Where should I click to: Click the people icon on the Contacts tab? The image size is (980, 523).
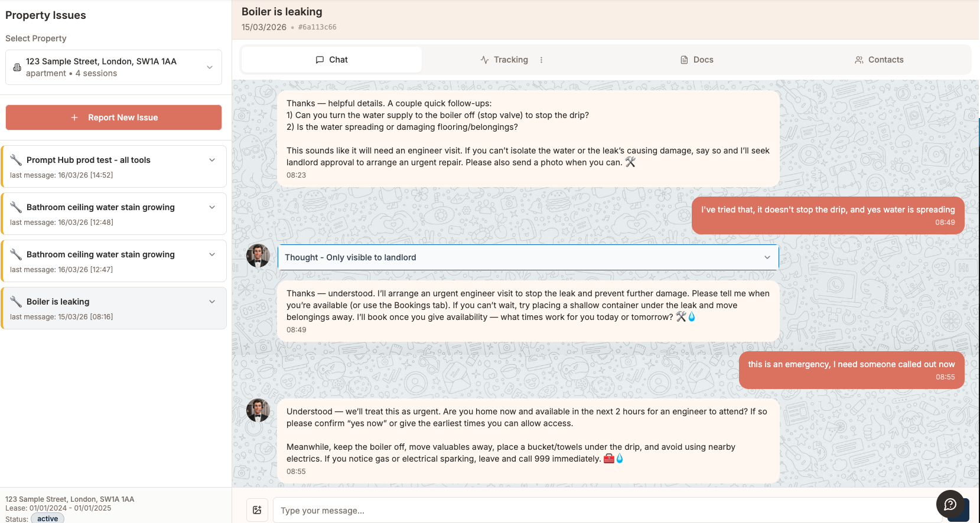[x=858, y=59]
